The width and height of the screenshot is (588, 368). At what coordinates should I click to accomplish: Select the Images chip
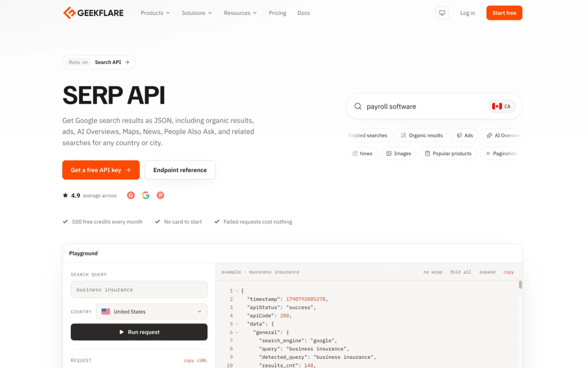click(399, 153)
